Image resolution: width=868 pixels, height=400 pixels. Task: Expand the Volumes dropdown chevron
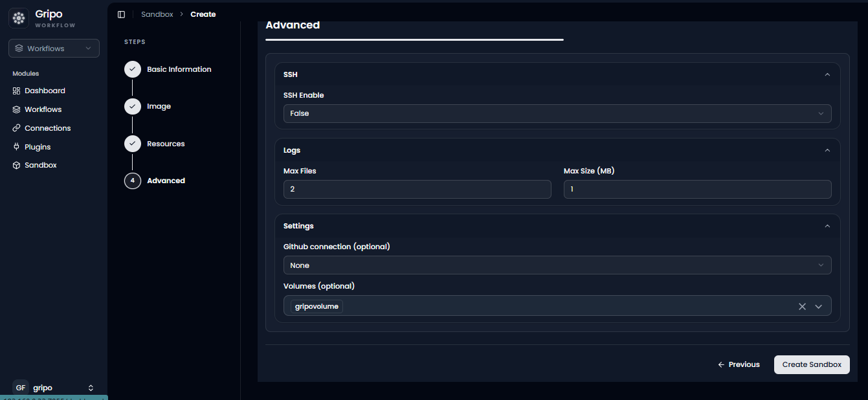click(818, 306)
